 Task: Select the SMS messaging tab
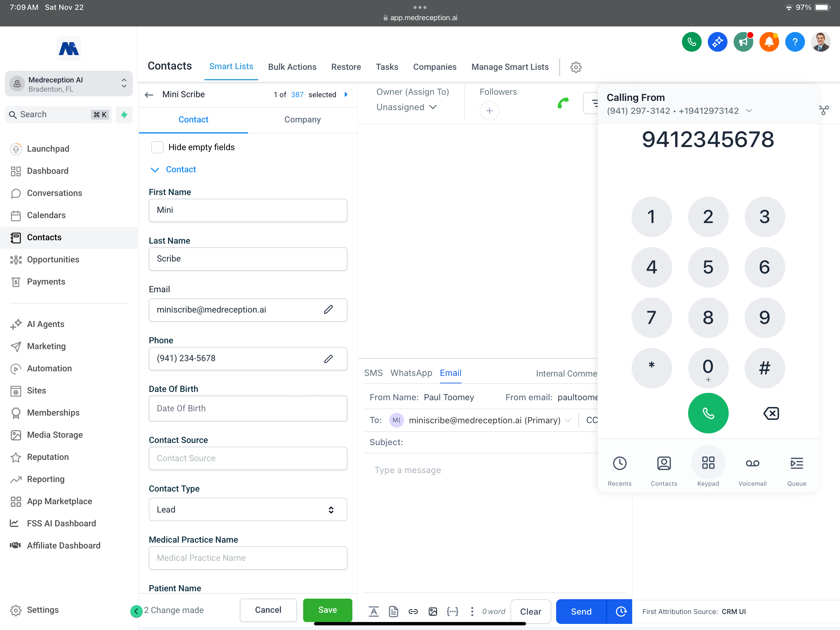(373, 373)
